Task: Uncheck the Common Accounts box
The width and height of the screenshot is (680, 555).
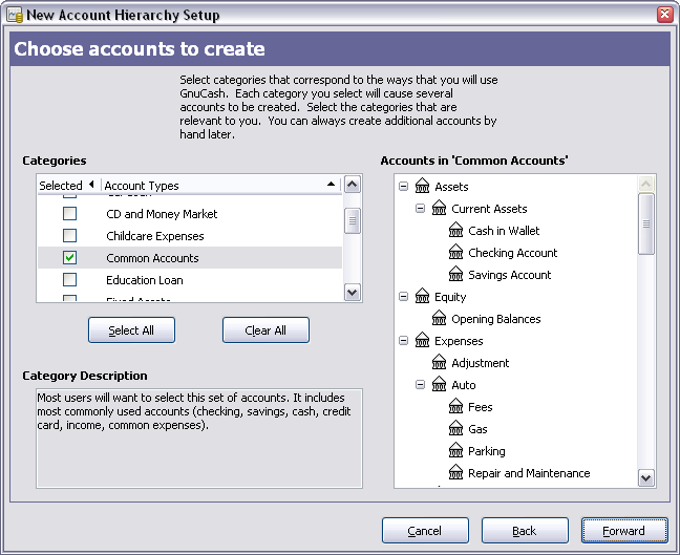Action: 70,258
